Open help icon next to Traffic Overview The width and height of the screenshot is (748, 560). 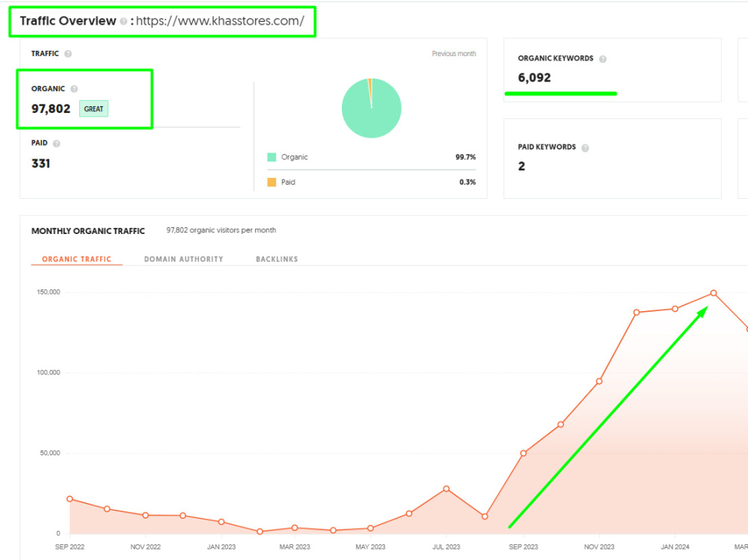(x=123, y=22)
